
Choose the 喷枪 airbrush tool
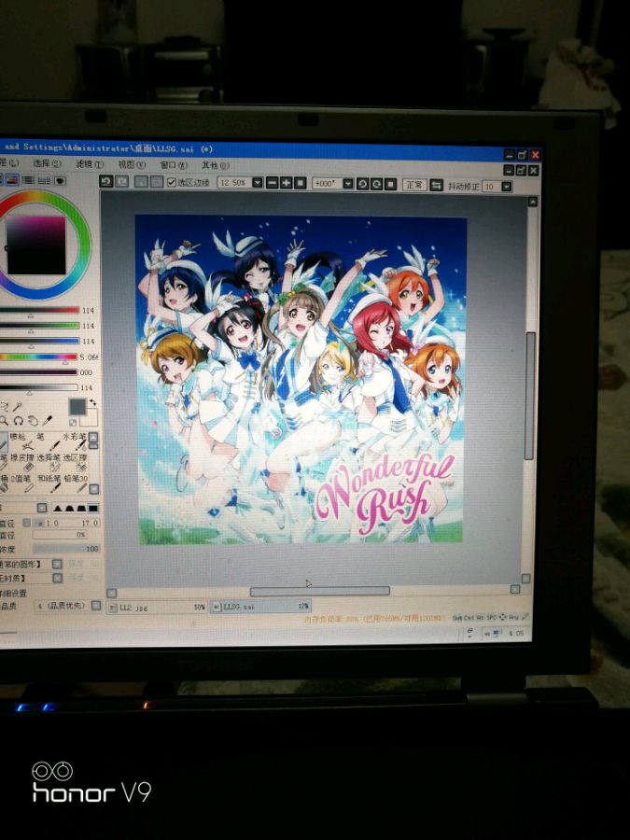click(x=21, y=442)
